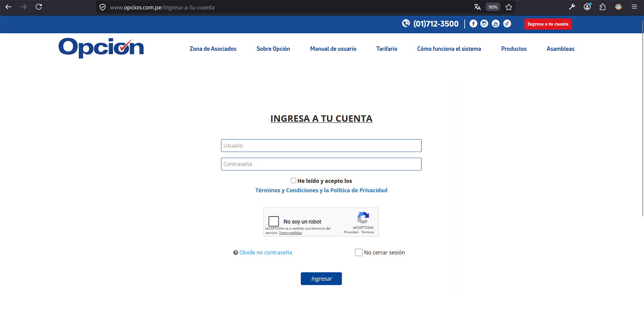Click the Usuario input field

[x=321, y=146]
